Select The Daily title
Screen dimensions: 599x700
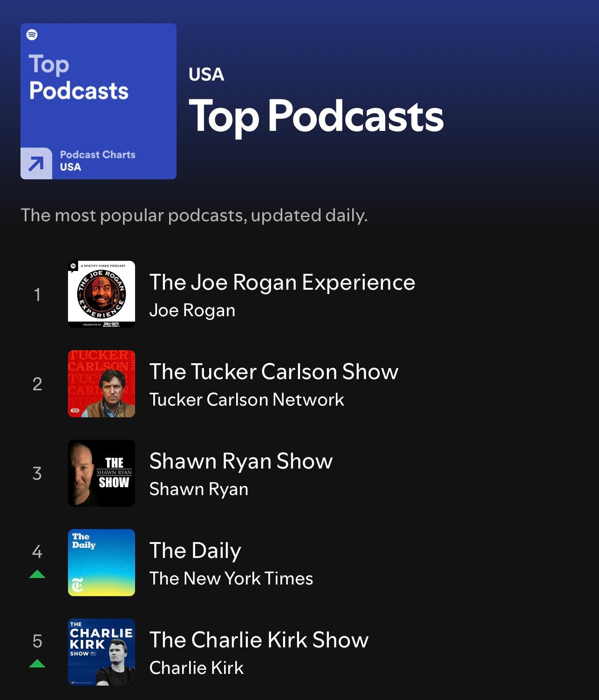point(195,550)
